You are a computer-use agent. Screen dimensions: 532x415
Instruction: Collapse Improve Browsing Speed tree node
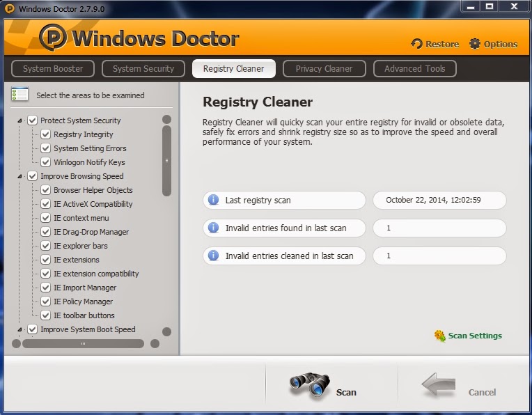click(19, 176)
